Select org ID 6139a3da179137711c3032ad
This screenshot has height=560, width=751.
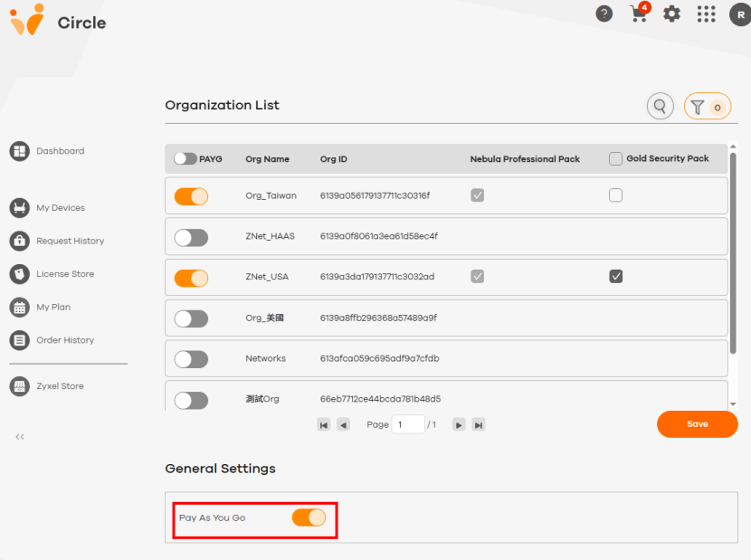(377, 277)
